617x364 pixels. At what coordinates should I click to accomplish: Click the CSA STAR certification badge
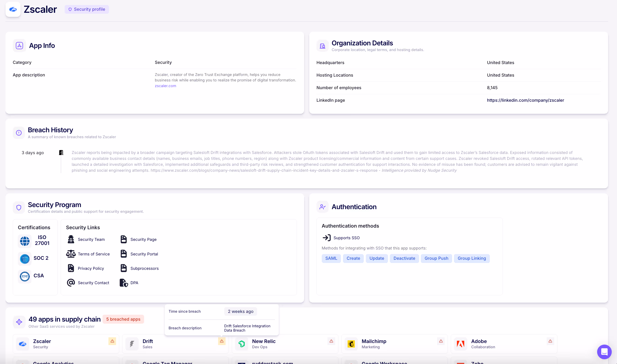25,276
